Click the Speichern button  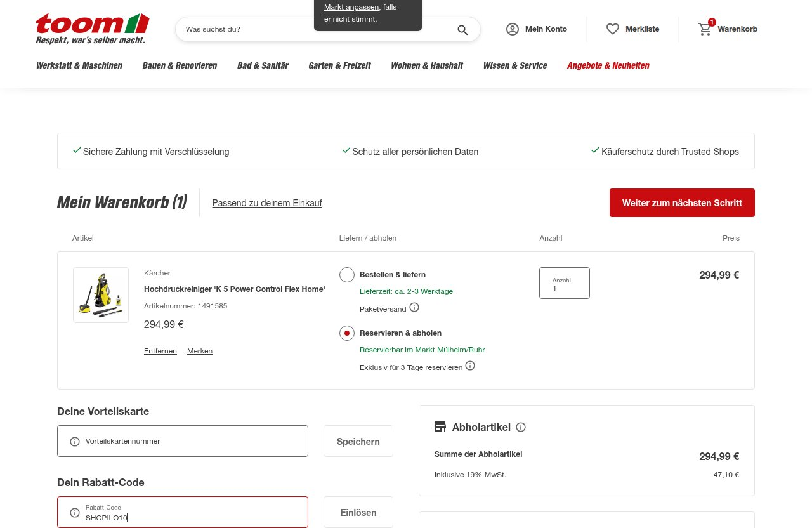click(x=358, y=441)
